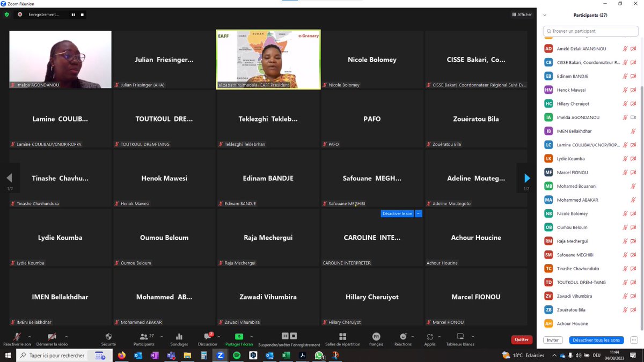644x362 pixels.
Task: Click the green encryption shield icon
Action: tap(6, 14)
